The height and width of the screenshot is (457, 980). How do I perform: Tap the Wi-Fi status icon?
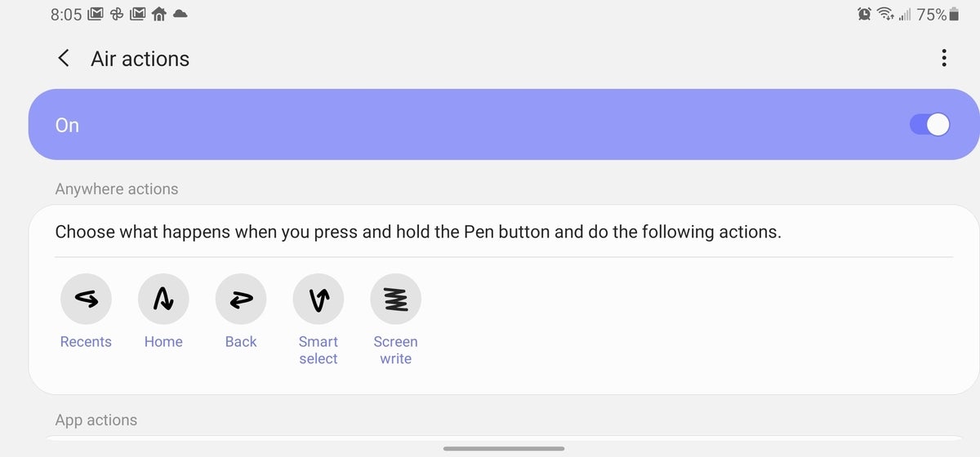click(x=885, y=14)
